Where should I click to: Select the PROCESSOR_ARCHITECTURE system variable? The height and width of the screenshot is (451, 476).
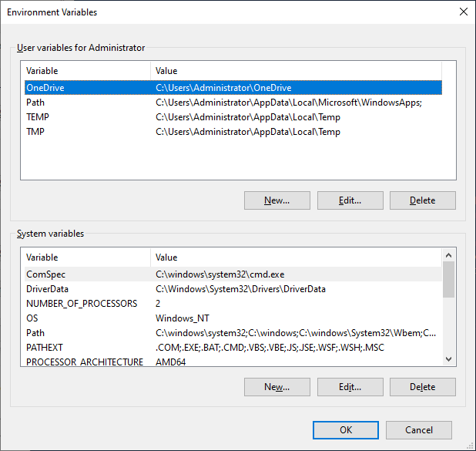click(233, 361)
